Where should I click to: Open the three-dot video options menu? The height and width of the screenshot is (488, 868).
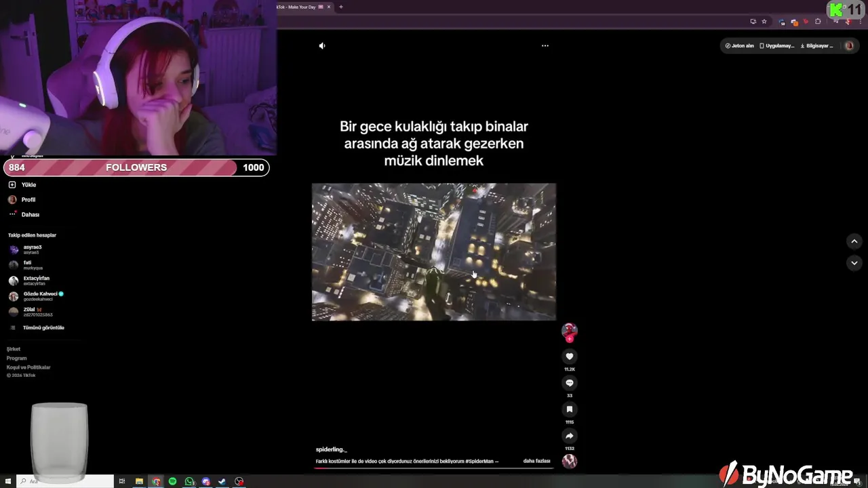(x=545, y=46)
